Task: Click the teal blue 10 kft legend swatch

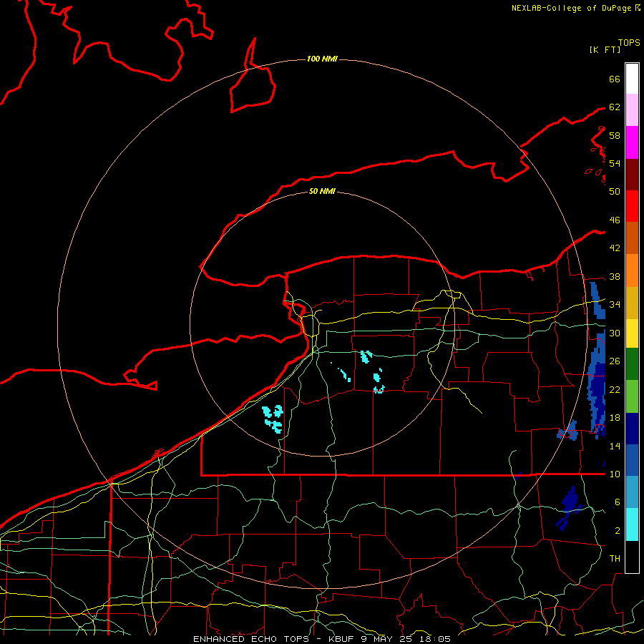Action: (632, 492)
